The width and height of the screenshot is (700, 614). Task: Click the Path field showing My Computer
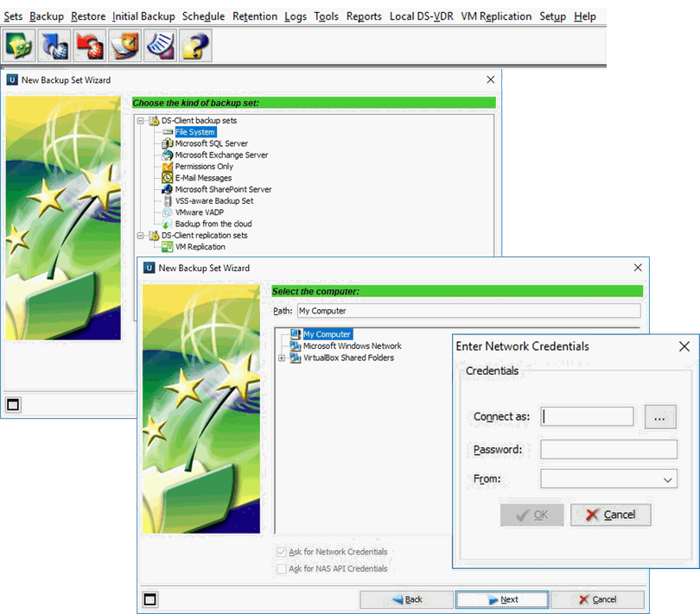click(468, 311)
